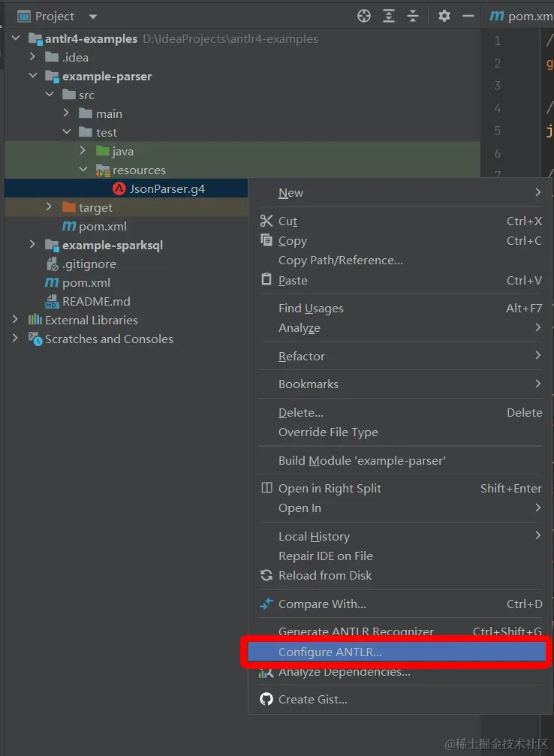
Task: Expand Scratches and Consoles node
Action: pos(16,338)
